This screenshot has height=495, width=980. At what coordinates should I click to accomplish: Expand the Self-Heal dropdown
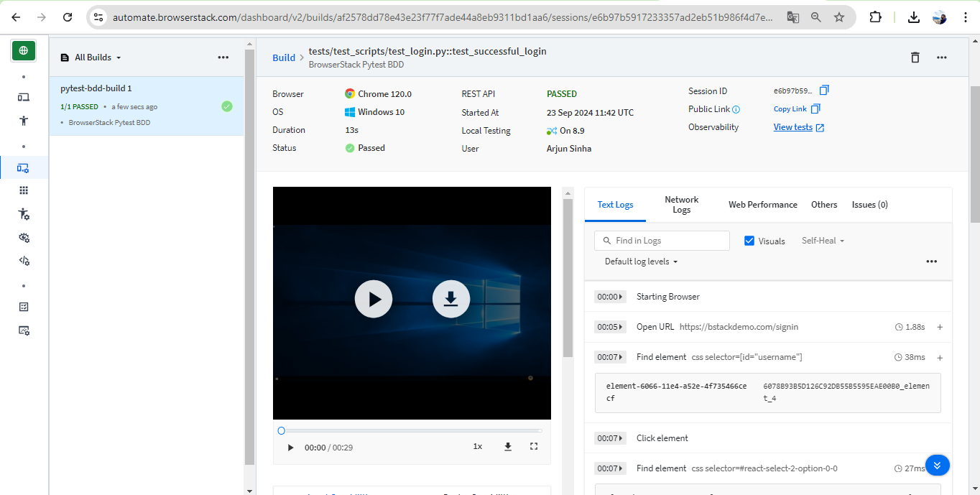tap(823, 241)
